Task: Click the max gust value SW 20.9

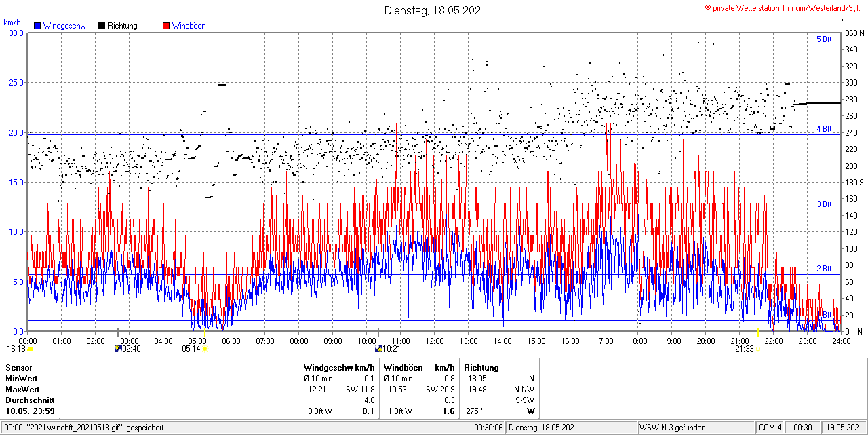Action: click(441, 390)
